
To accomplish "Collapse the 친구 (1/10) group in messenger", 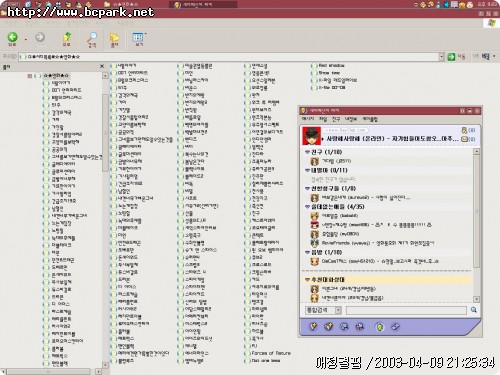I will (307, 152).
